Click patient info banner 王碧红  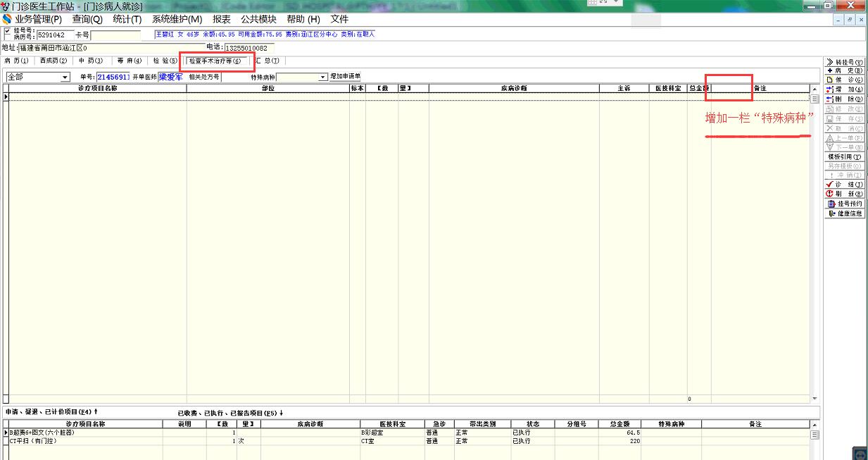(x=265, y=34)
